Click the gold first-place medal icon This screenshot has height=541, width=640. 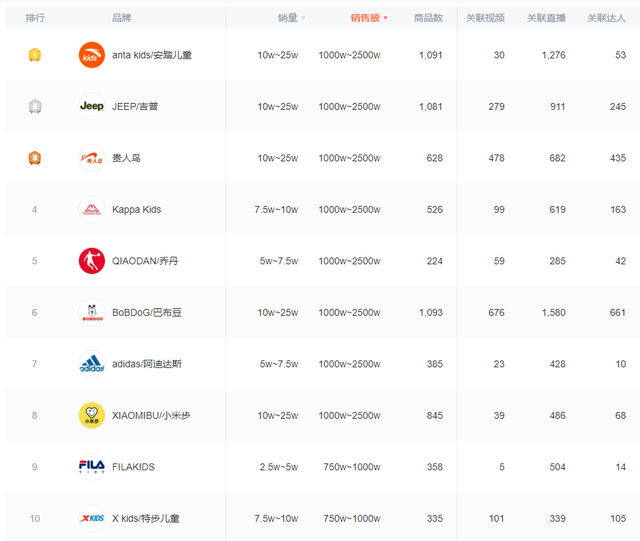pos(35,55)
